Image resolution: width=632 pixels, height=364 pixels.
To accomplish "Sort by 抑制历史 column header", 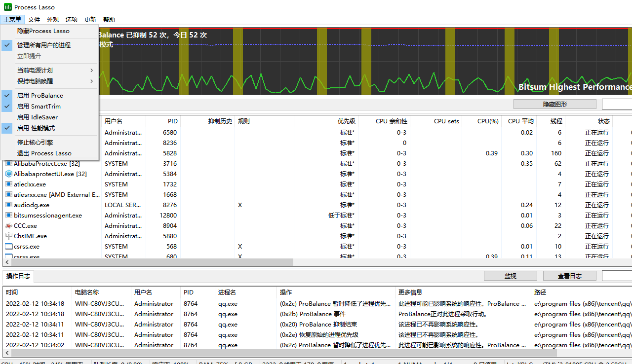I will [207, 121].
